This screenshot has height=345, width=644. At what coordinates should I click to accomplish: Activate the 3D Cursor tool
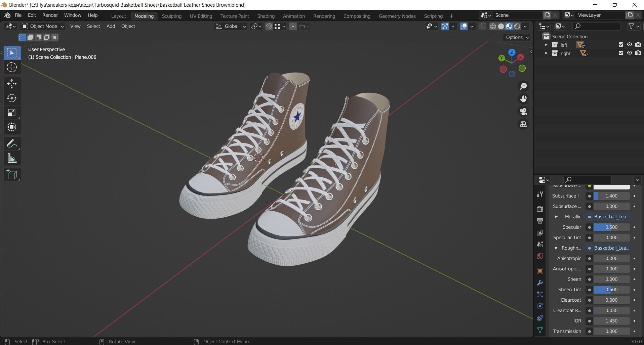click(x=12, y=68)
